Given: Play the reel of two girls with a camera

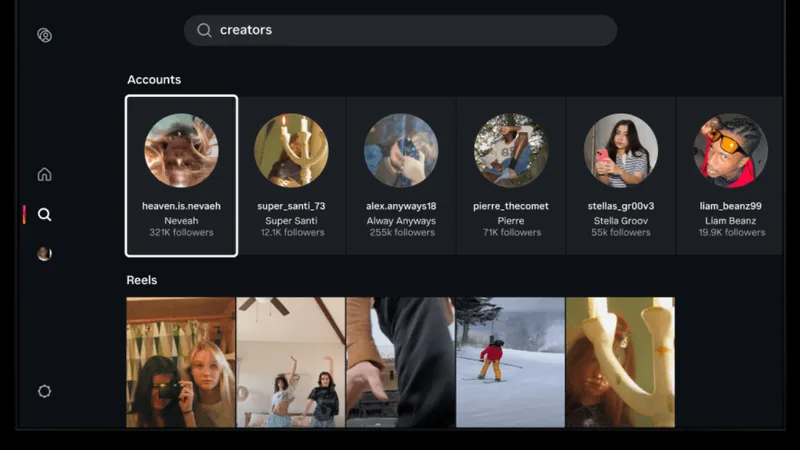Looking at the screenshot, I should 181,362.
